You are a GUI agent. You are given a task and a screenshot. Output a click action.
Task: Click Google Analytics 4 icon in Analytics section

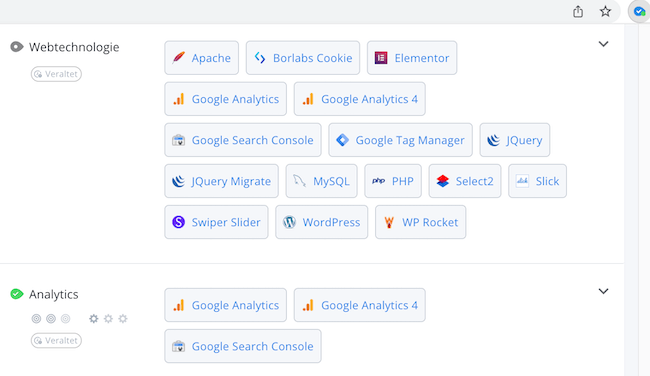point(308,305)
